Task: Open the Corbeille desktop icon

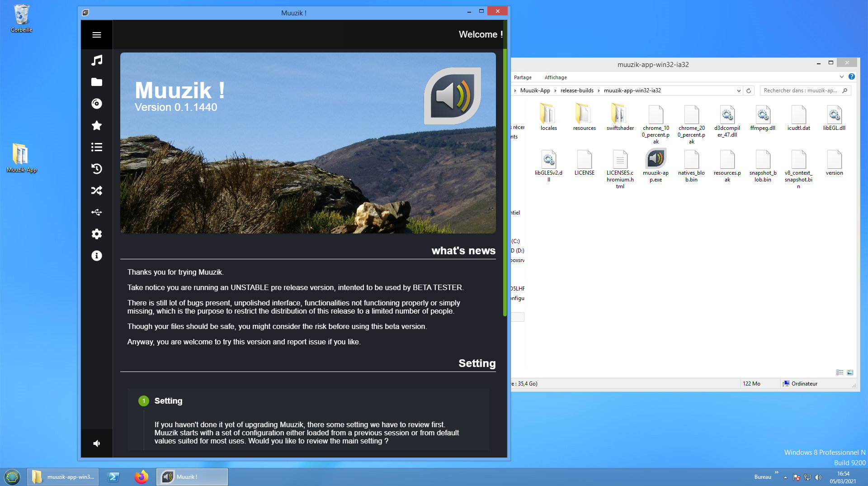Action: [x=21, y=19]
